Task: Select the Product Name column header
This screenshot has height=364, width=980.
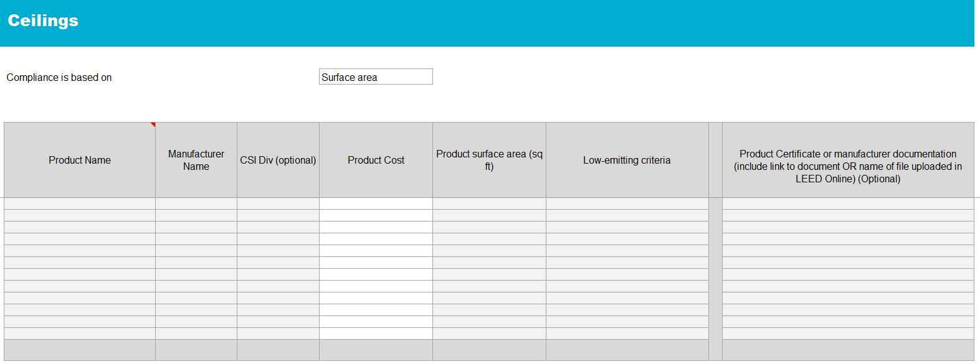Action: coord(80,160)
